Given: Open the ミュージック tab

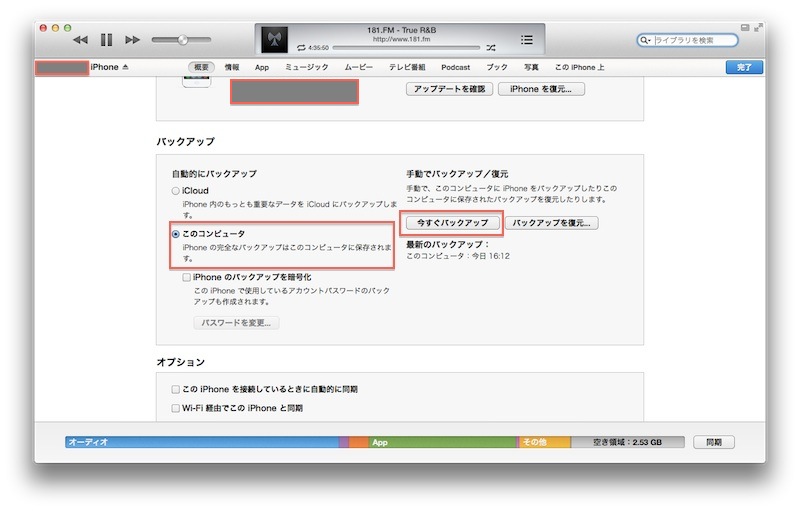Looking at the screenshot, I should [x=307, y=67].
